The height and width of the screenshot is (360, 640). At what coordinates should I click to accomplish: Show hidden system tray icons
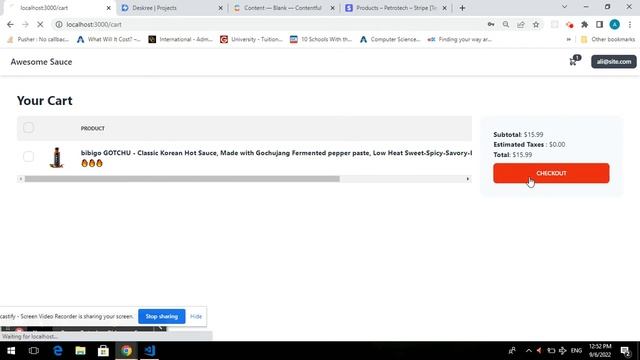(x=529, y=351)
